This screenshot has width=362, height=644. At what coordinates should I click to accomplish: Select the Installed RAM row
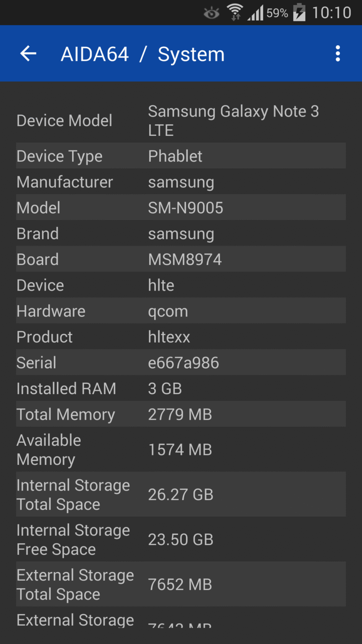pyautogui.click(x=180, y=388)
